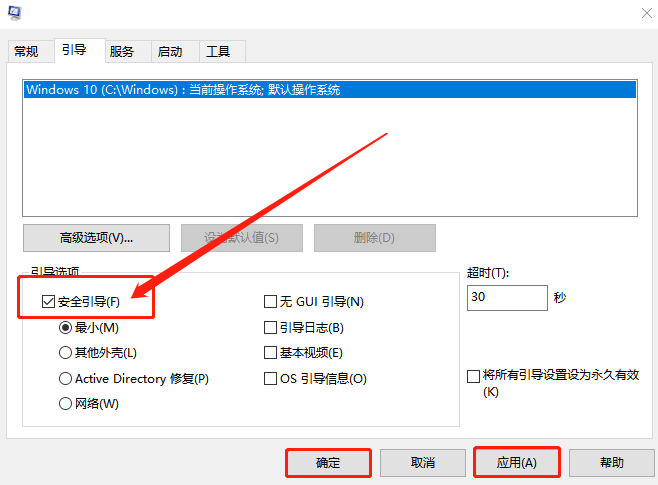Apply changes with 应用(A) button
Screen dimensions: 658x485
[517, 463]
